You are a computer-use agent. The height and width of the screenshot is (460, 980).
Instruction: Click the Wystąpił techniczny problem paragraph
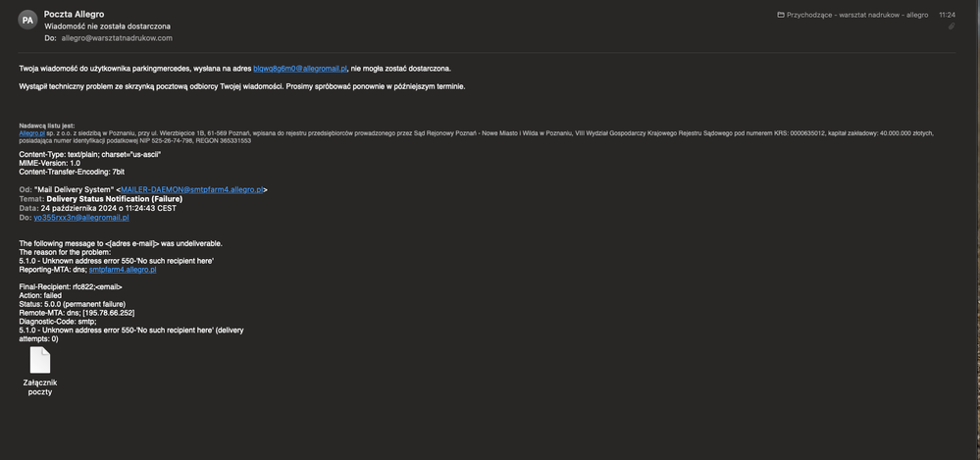[242, 86]
